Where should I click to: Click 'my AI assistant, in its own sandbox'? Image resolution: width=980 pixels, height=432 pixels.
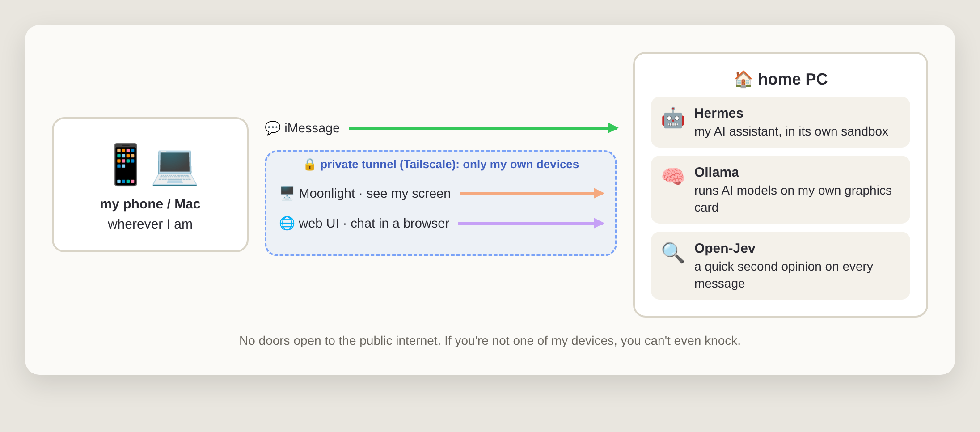(x=791, y=131)
